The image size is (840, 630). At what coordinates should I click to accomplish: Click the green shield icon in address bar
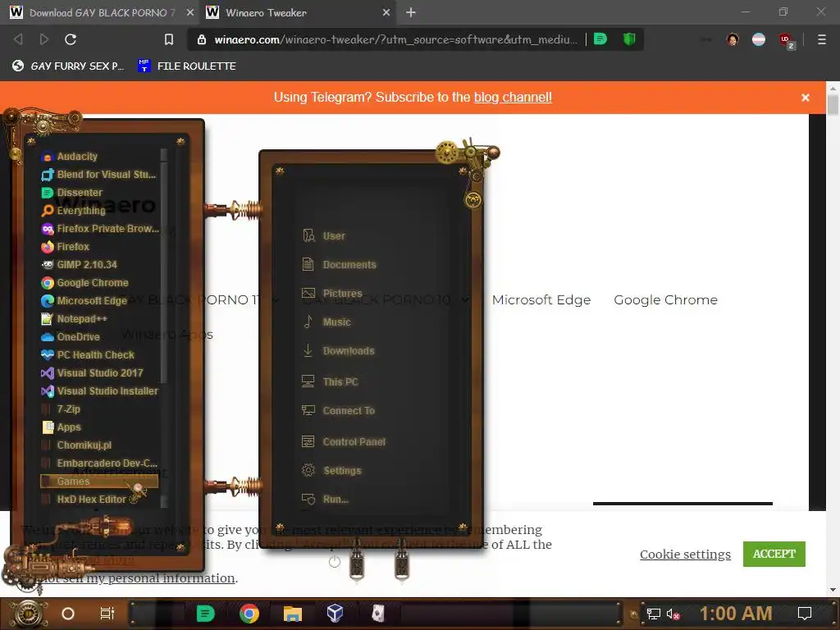(x=629, y=39)
